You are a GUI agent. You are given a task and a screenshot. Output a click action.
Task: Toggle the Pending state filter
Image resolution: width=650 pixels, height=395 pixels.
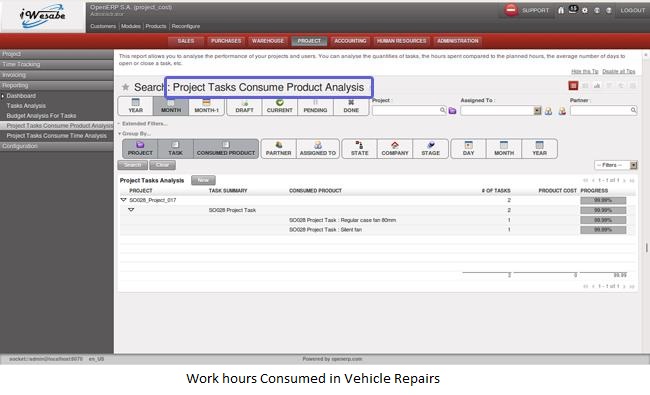tap(315, 106)
